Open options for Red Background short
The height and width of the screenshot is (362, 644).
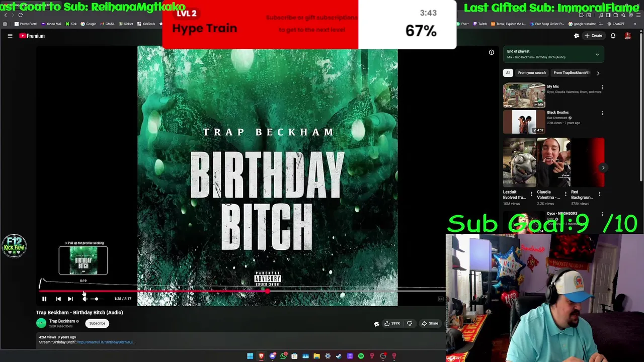click(599, 194)
